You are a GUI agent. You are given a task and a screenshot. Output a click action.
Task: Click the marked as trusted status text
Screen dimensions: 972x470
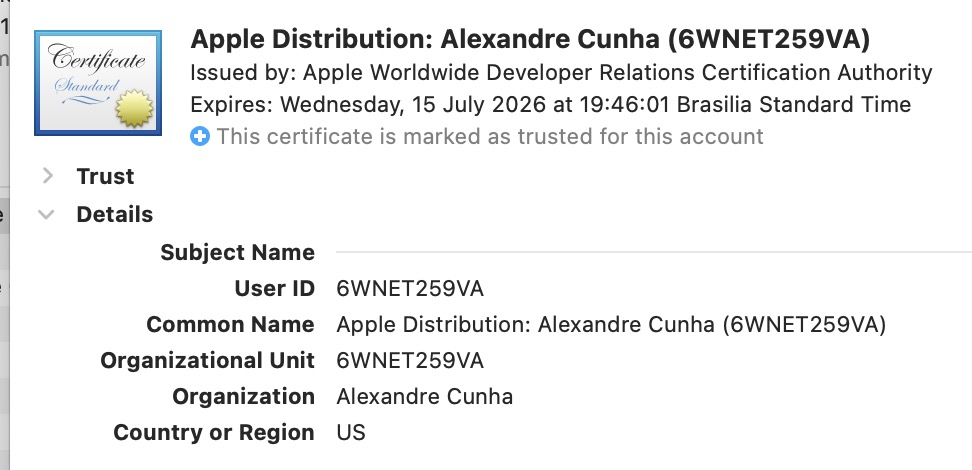(490, 136)
